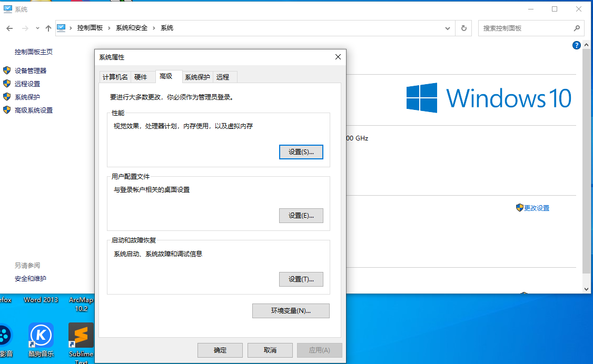Viewport: 593px width, 364px height.
Task: Click 取消 button in dialog
Action: point(270,350)
